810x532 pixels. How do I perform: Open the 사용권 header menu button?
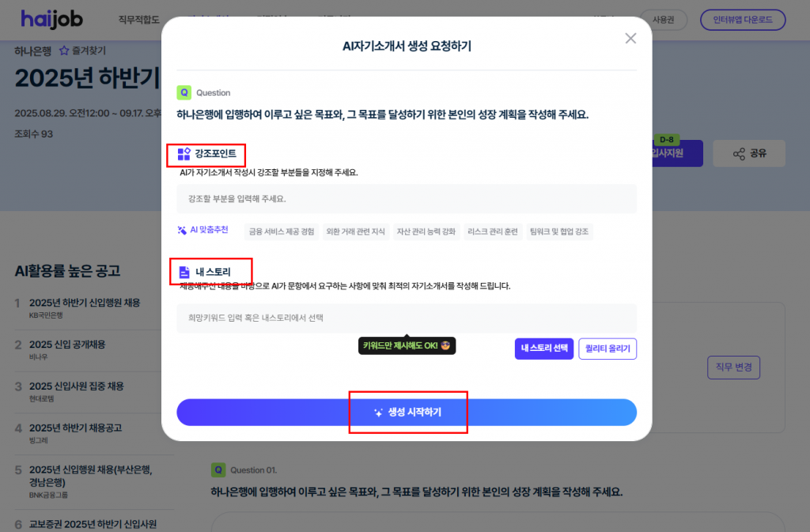664,20
